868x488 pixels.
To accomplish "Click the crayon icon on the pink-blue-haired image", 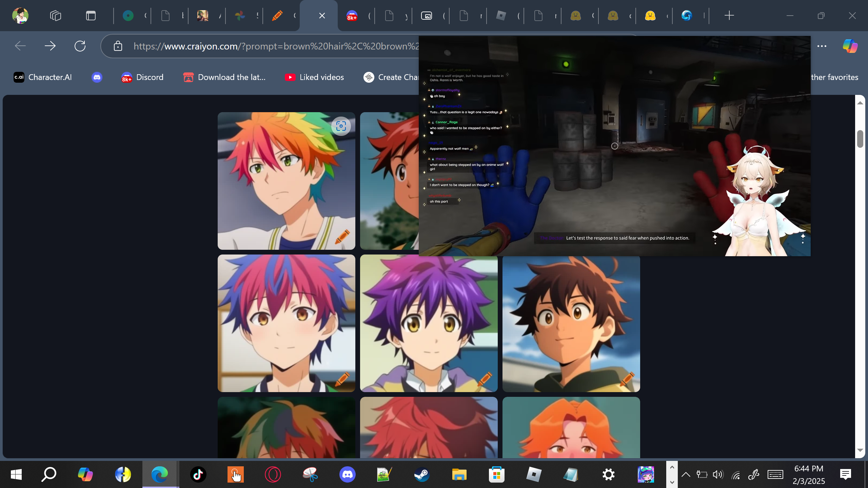I will point(342,379).
